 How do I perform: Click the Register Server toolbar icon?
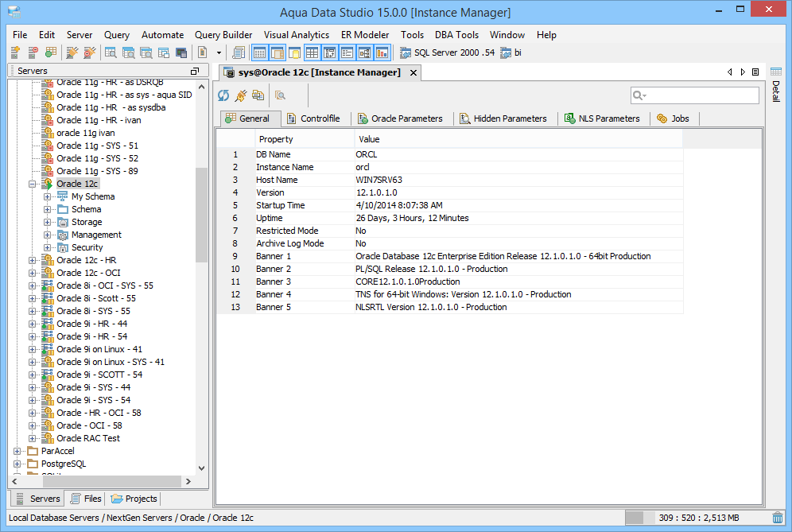pyautogui.click(x=15, y=52)
